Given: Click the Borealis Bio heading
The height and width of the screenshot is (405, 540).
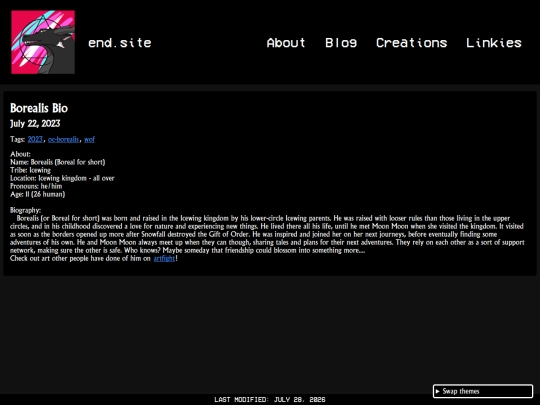Looking at the screenshot, I should tap(39, 108).
